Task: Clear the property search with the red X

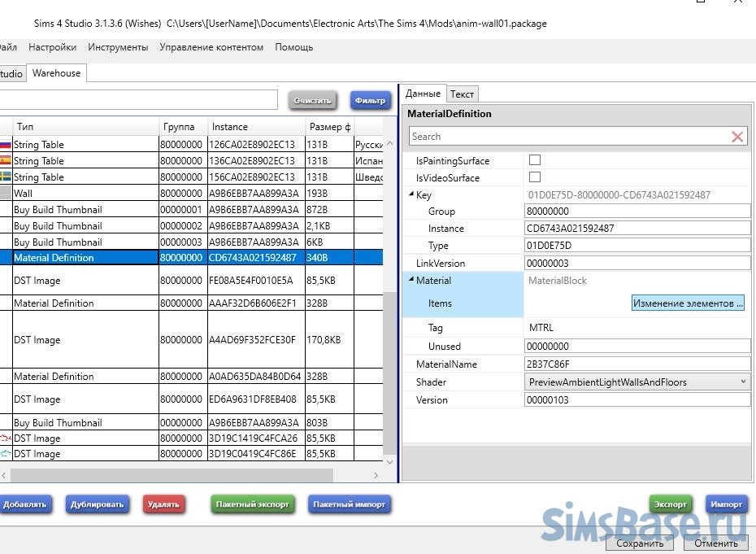Action: point(737,137)
